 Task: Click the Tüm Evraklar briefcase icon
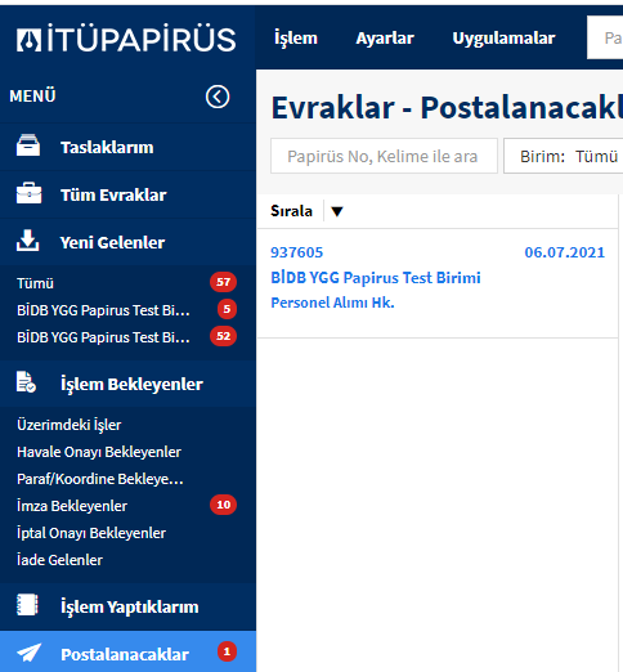29,193
